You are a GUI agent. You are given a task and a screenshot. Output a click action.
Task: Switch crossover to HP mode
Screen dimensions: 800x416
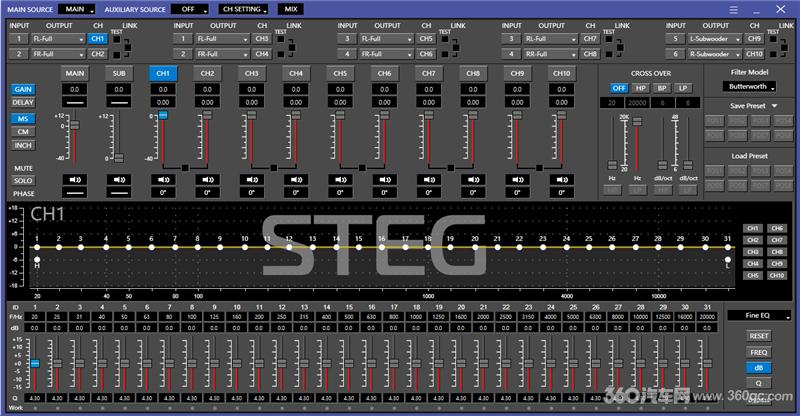coord(641,88)
